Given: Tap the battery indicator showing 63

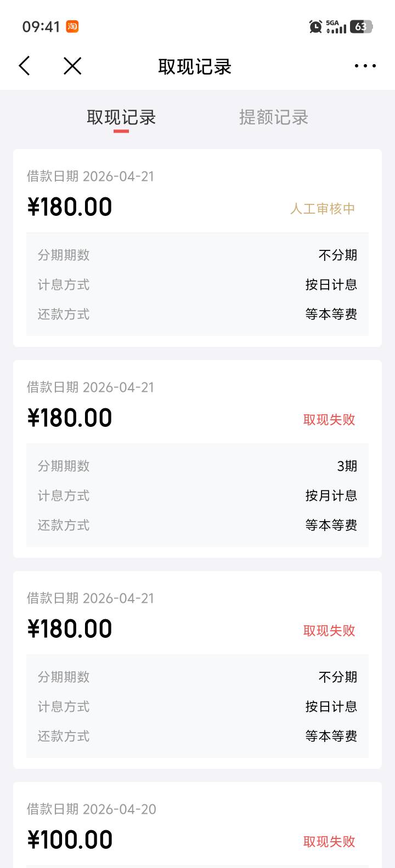Looking at the screenshot, I should tap(361, 26).
